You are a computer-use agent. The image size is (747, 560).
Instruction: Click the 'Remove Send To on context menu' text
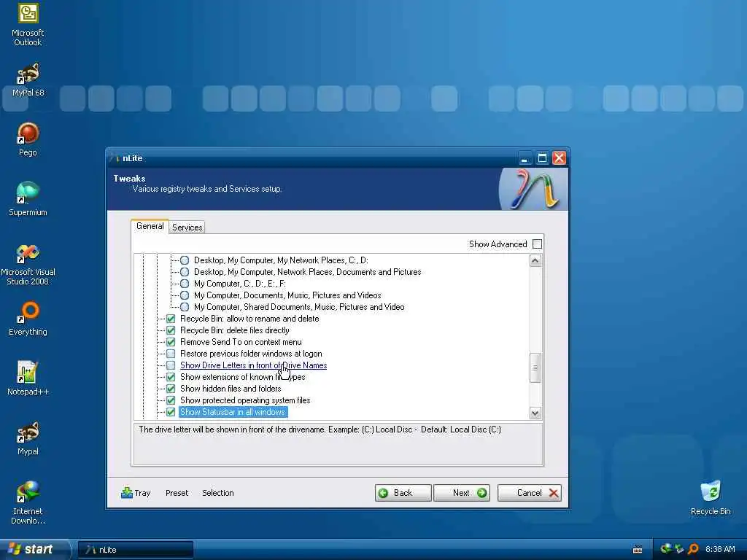click(x=241, y=342)
